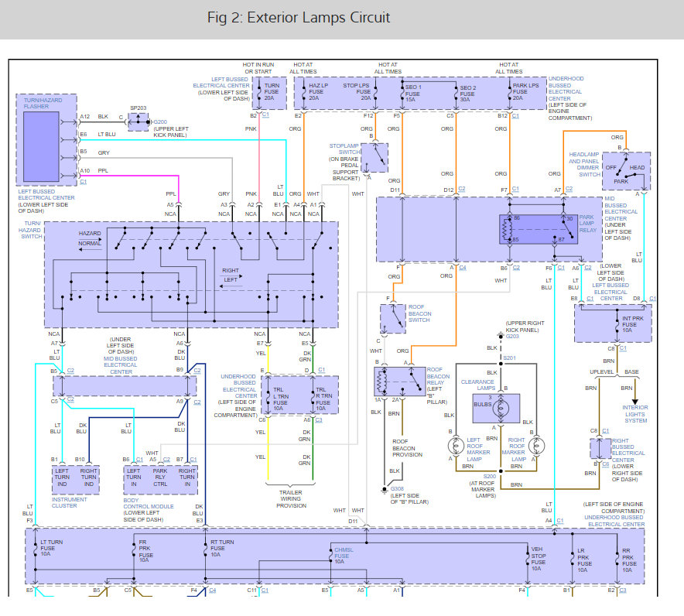Screen dimensions: 684x616
Task: Click the Headlamp and Panel Dimmer Switch
Action: [x=626, y=171]
